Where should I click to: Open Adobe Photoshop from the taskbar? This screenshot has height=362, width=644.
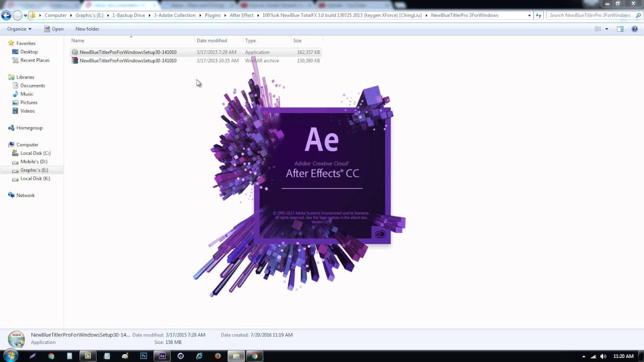coord(143,356)
